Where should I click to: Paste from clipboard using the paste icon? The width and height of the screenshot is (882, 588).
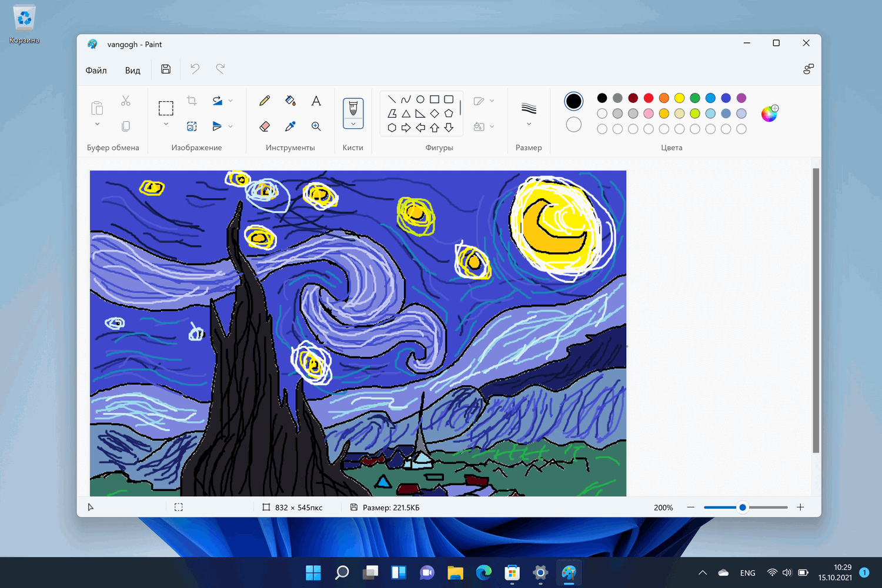point(97,108)
